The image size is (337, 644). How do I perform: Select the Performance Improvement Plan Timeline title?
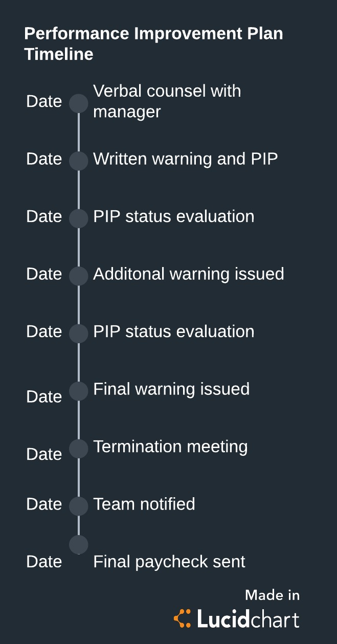(153, 44)
